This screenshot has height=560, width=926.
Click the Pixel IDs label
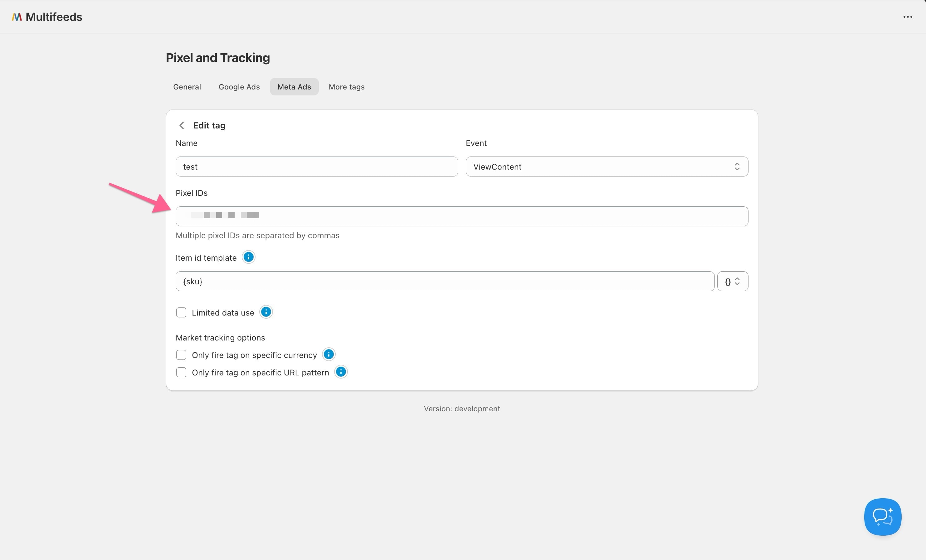[191, 193]
